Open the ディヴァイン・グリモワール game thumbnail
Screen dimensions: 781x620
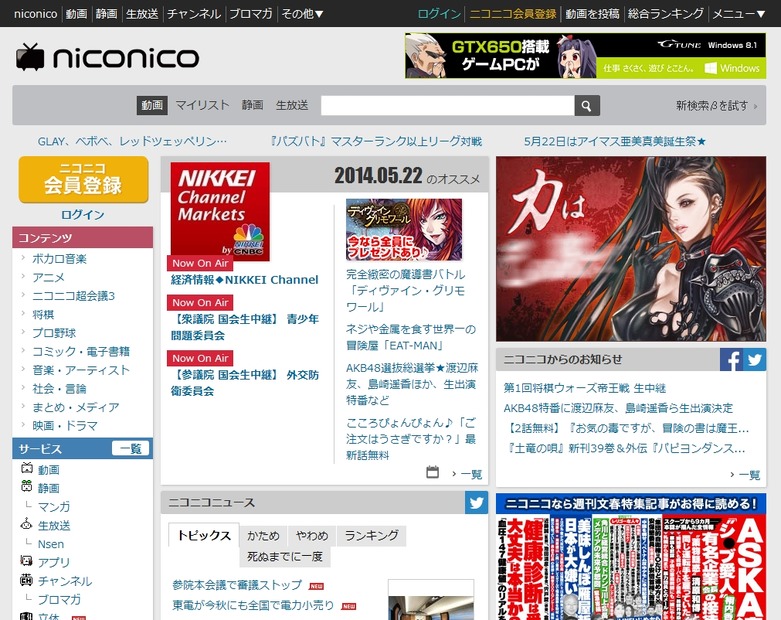[404, 229]
